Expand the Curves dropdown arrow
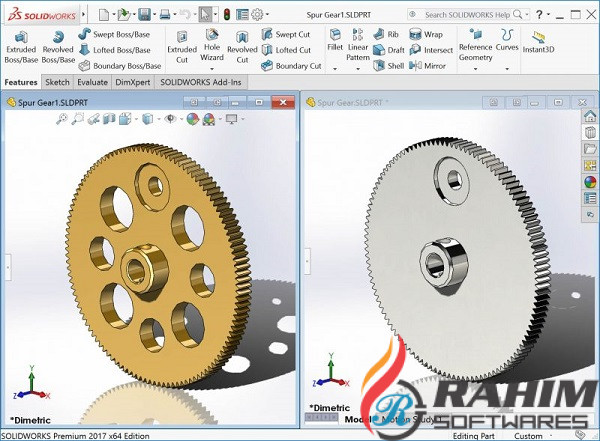Viewport: 600px width, 441px height. [507, 69]
